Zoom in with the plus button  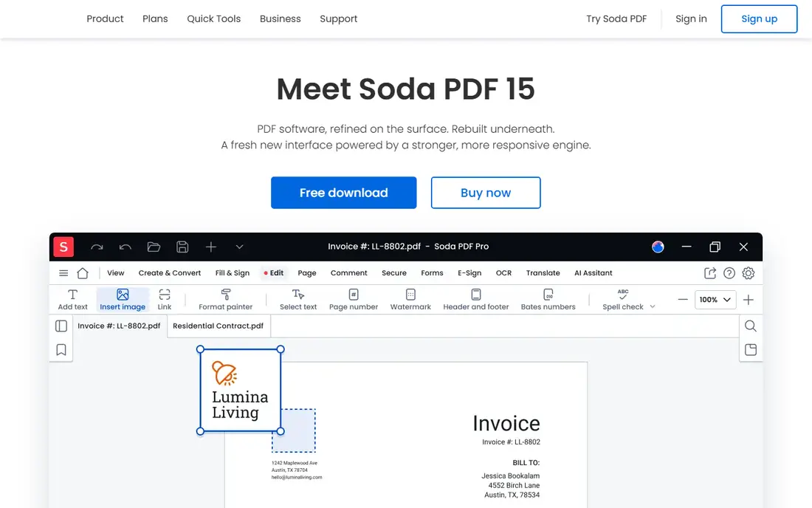[x=749, y=300]
